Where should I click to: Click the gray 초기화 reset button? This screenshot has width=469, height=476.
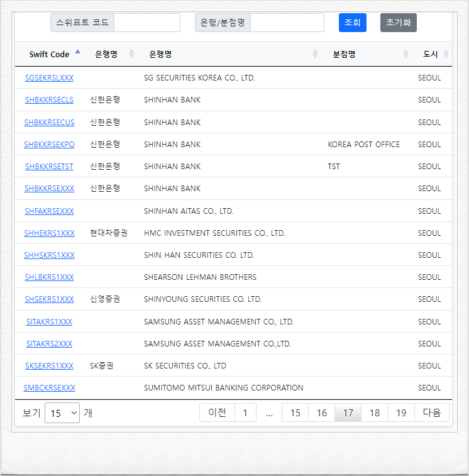coord(398,23)
